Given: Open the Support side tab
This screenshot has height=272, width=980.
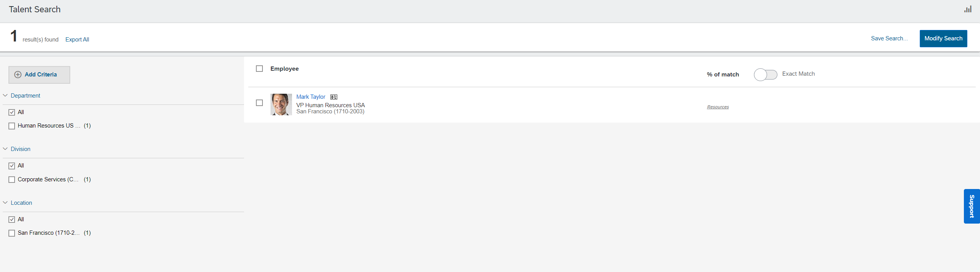Looking at the screenshot, I should (x=972, y=206).
